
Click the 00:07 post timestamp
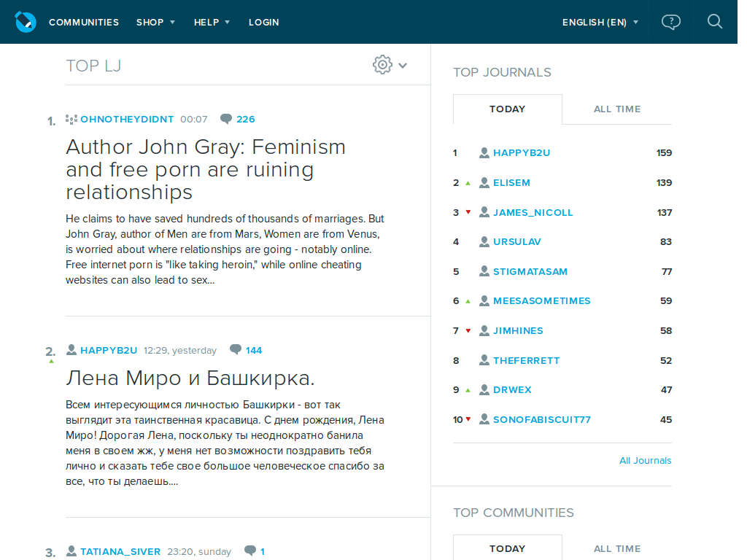[x=194, y=119]
